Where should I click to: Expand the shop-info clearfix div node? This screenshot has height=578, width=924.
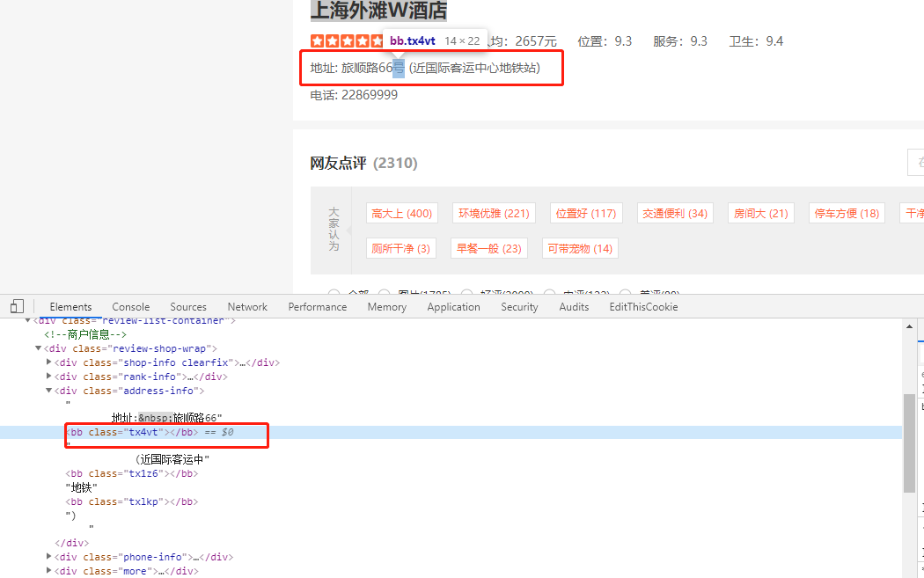49,362
